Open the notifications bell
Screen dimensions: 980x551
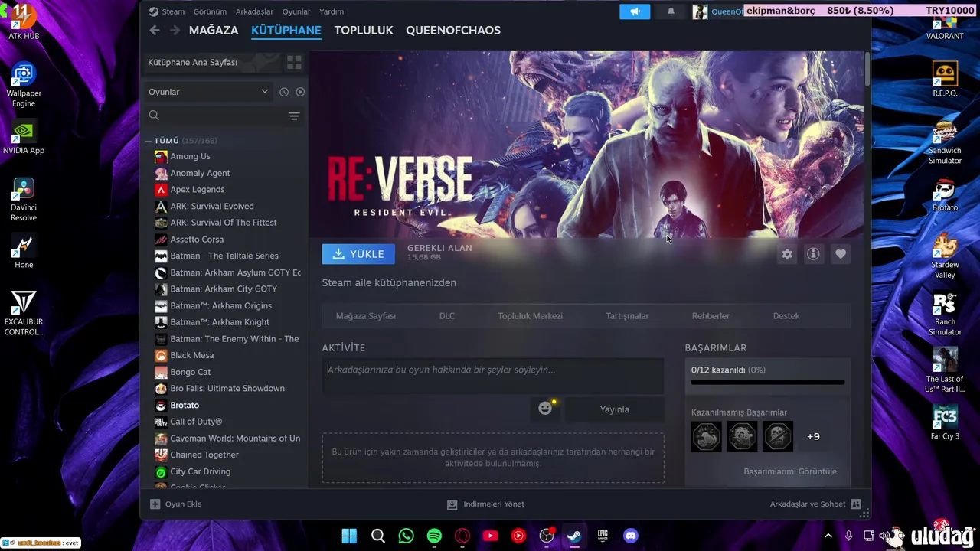click(x=671, y=11)
